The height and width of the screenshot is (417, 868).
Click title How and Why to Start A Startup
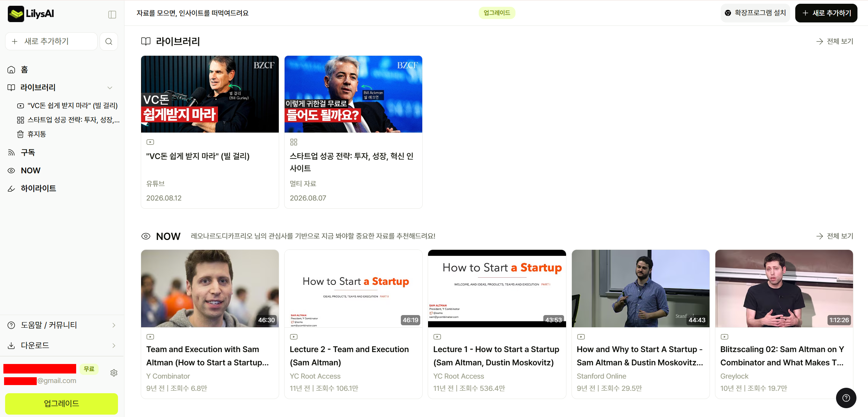point(640,356)
